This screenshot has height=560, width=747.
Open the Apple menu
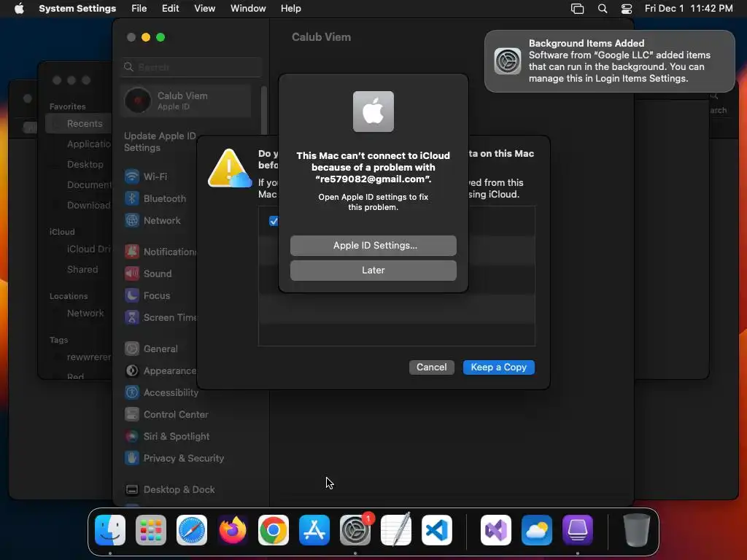pyautogui.click(x=19, y=8)
